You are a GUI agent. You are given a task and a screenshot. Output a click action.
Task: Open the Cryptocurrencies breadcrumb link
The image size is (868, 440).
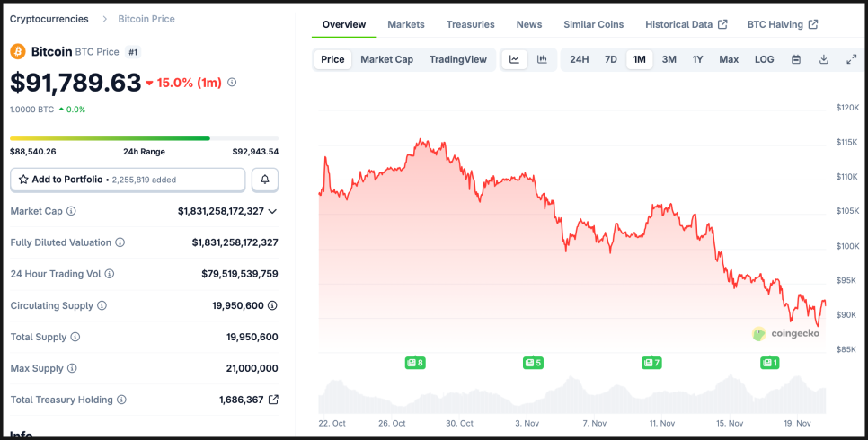pos(49,19)
